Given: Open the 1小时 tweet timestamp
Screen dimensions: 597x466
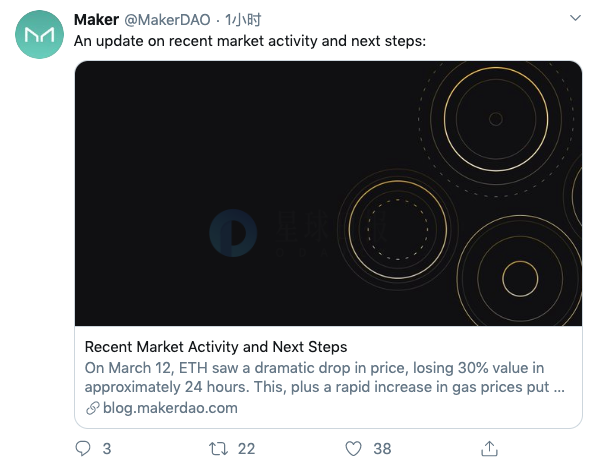Looking at the screenshot, I should (x=243, y=19).
